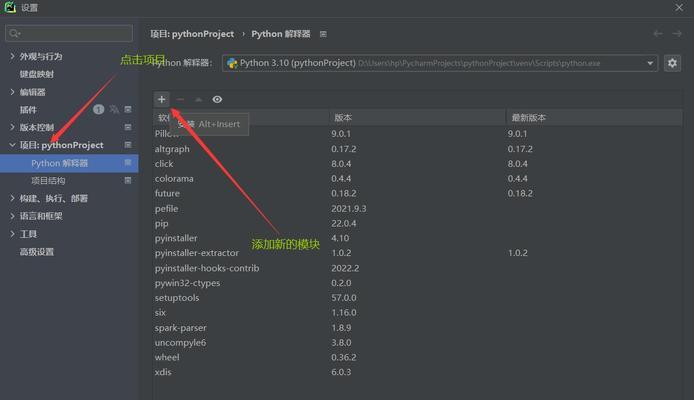Select the pip package row
The width and height of the screenshot is (694, 400).
pyautogui.click(x=417, y=223)
